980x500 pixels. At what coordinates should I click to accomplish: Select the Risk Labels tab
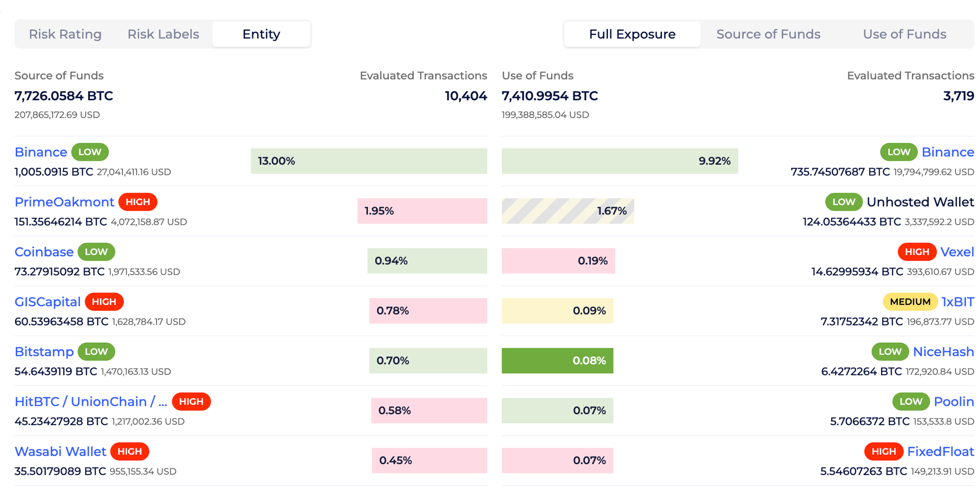coord(163,34)
